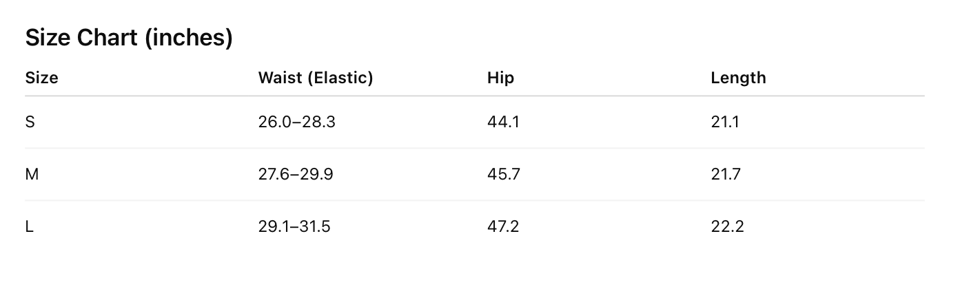This screenshot has width=980, height=289.
Task: Select the Waist (Elastic) column header
Action: click(316, 78)
